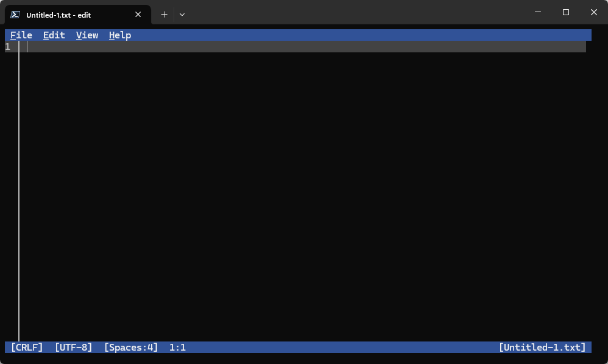608x364 pixels.
Task: Open the Edit menu
Action: pos(54,35)
